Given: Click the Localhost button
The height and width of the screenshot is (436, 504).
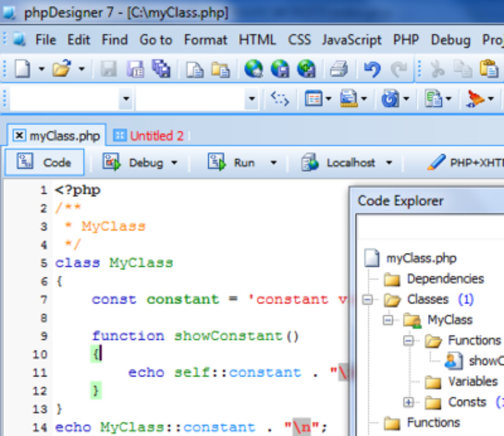Looking at the screenshot, I should (x=338, y=163).
